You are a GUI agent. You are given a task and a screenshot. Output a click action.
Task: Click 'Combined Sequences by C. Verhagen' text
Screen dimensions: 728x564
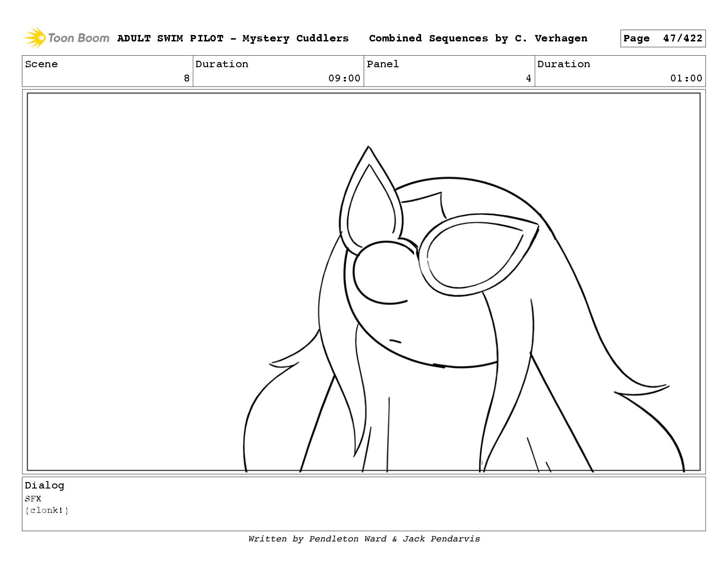(478, 38)
